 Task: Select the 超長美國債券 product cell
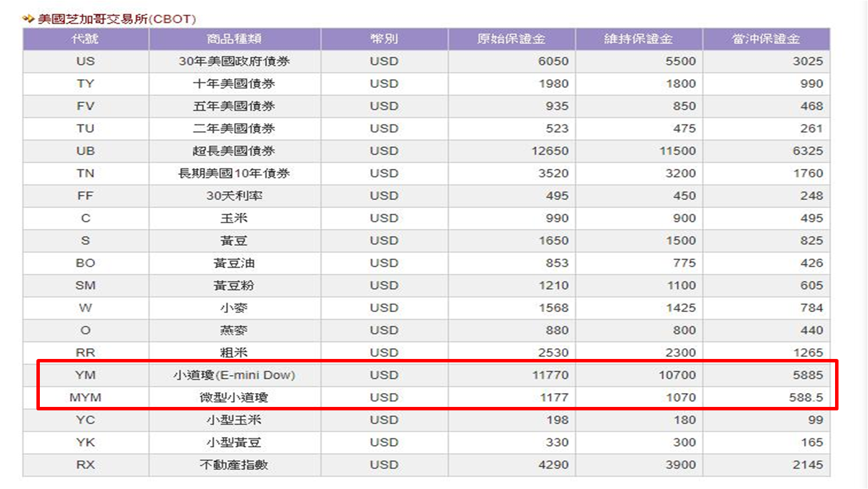234,151
